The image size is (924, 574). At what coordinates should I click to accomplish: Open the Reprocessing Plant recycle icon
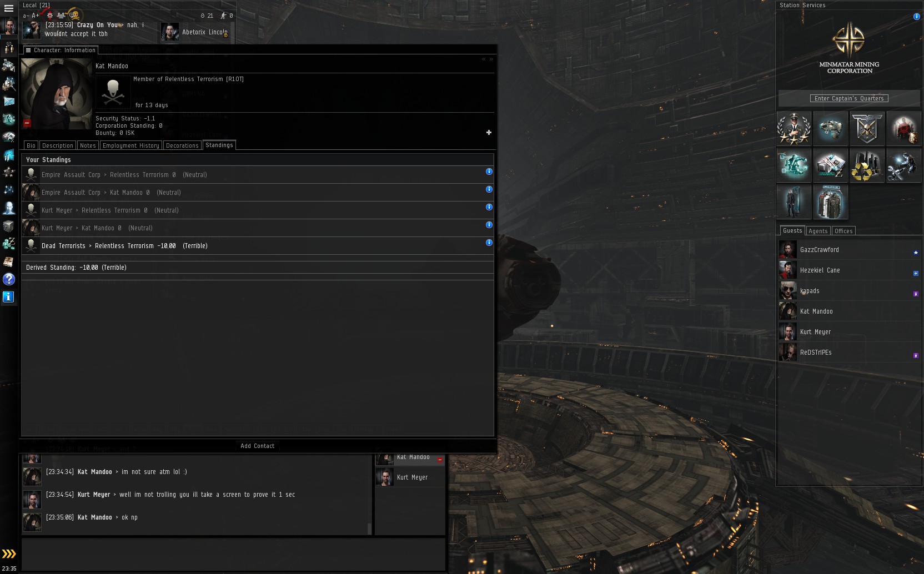click(x=867, y=165)
